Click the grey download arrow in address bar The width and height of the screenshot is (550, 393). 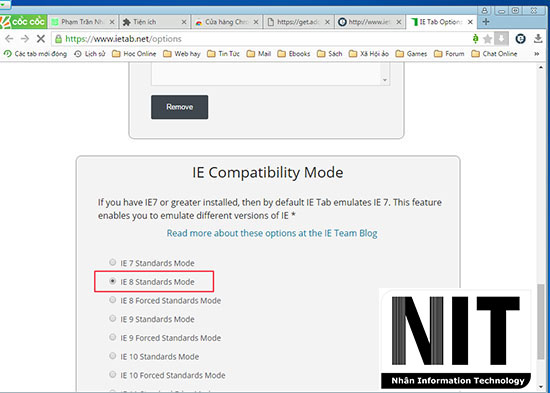click(x=501, y=39)
